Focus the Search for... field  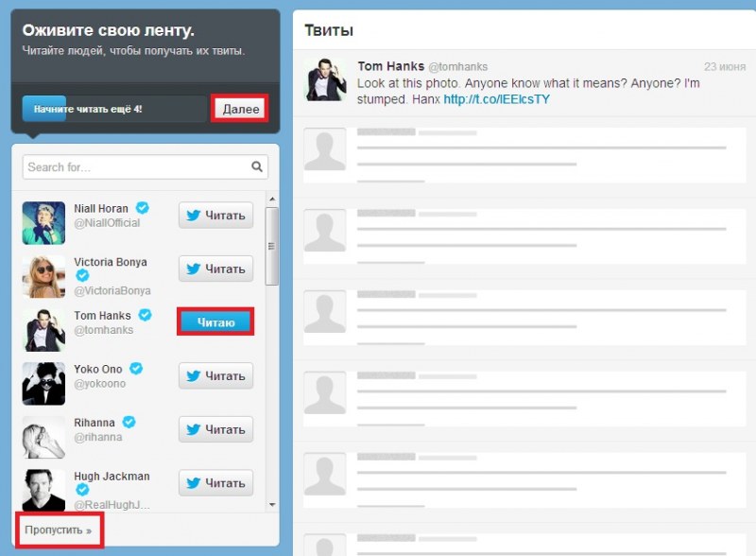[146, 167]
